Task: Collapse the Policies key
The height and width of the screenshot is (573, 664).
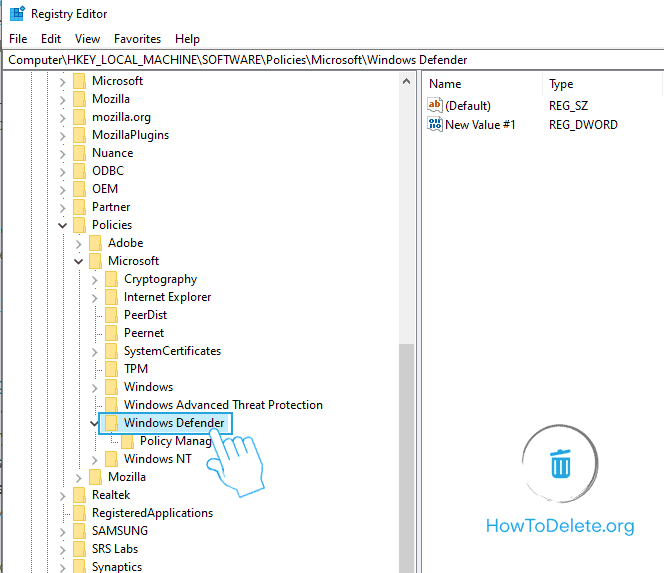Action: 63,225
